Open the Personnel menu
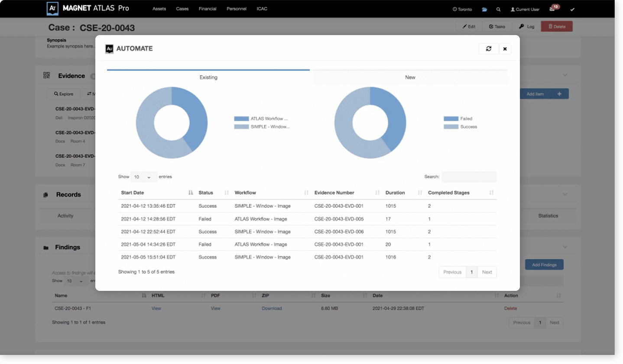Screen dimensions: 623x364 click(237, 9)
